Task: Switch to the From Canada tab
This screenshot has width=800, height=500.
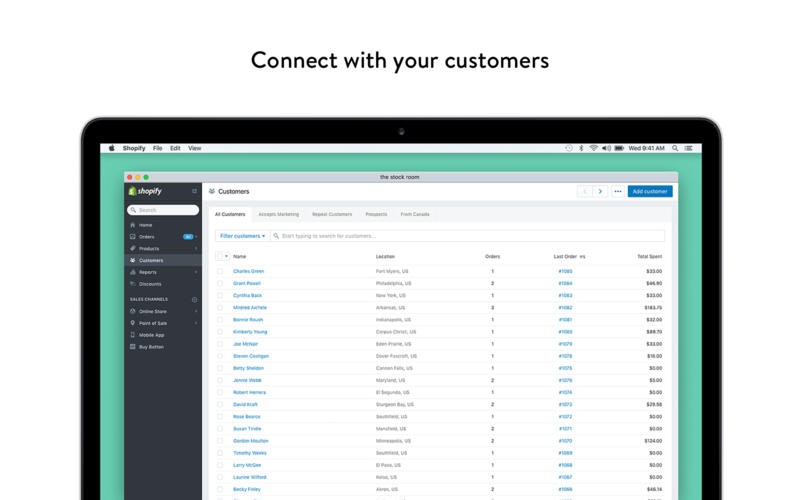Action: [415, 214]
